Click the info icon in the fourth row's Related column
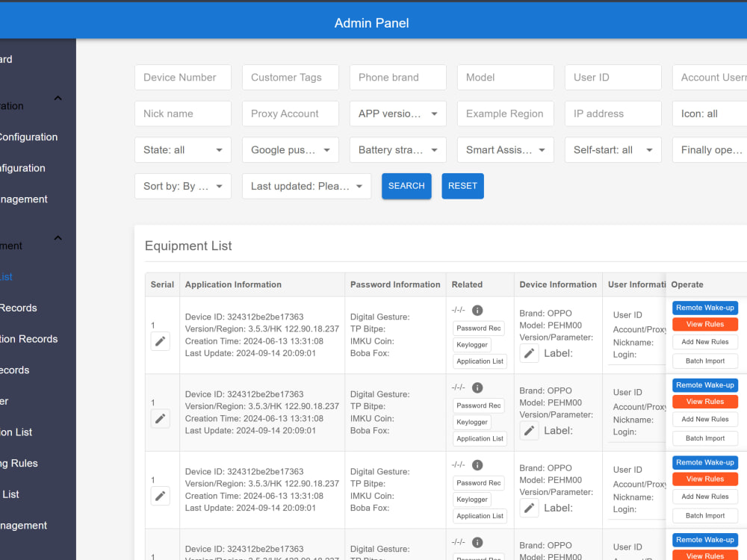Screen dimensions: 747x560 point(477,542)
